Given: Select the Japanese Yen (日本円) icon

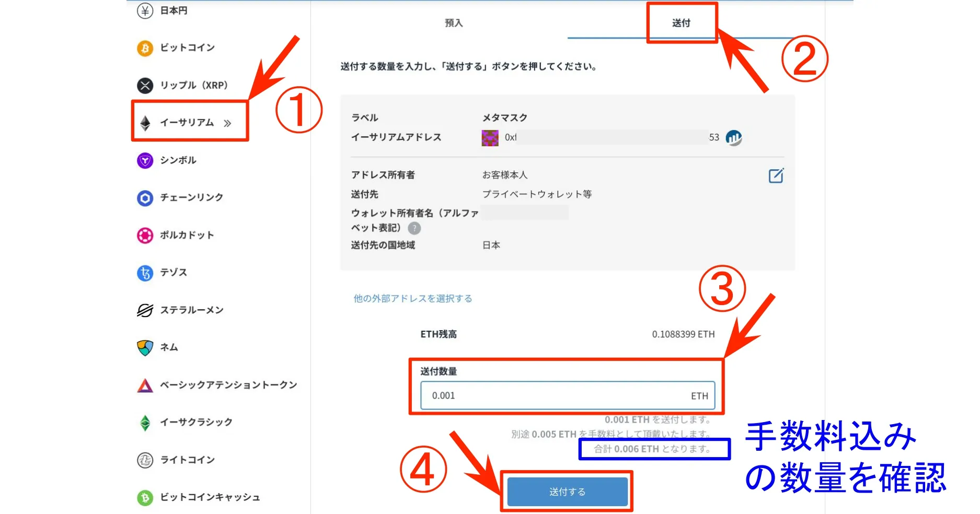Looking at the screenshot, I should pos(145,10).
